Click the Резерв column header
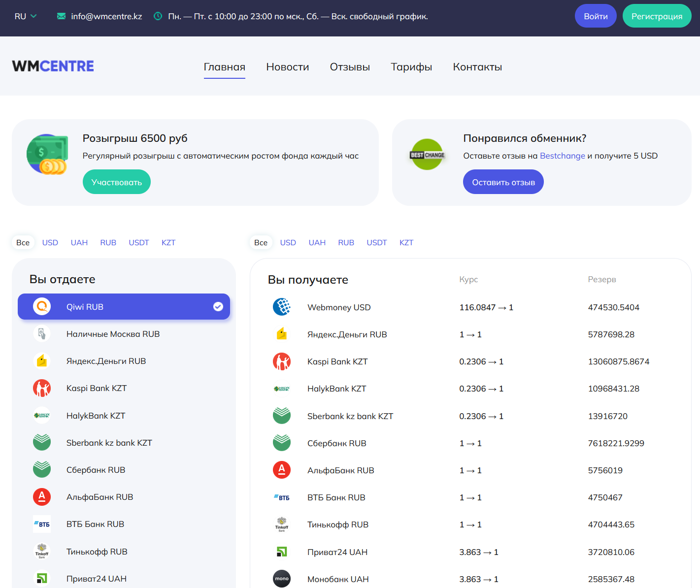 click(x=602, y=279)
